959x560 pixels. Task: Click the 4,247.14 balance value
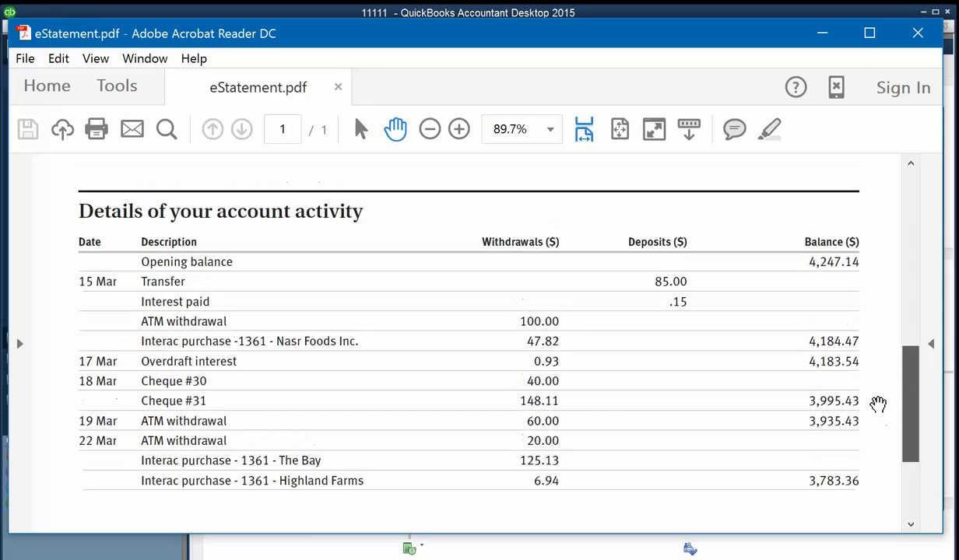point(834,262)
